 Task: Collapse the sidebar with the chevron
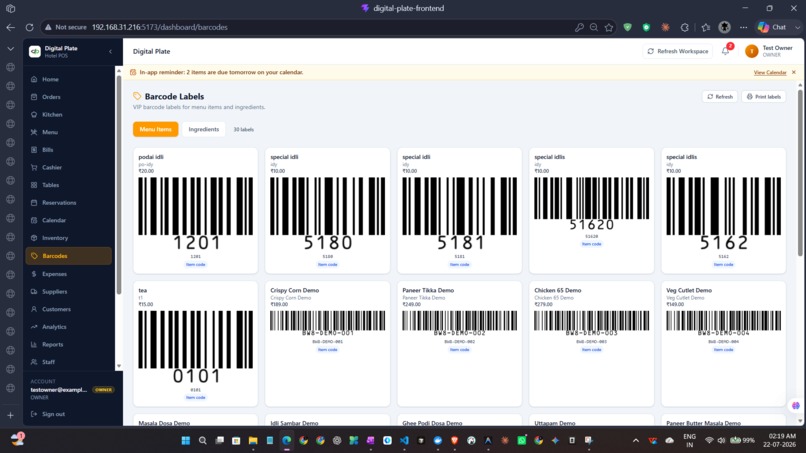coord(110,51)
